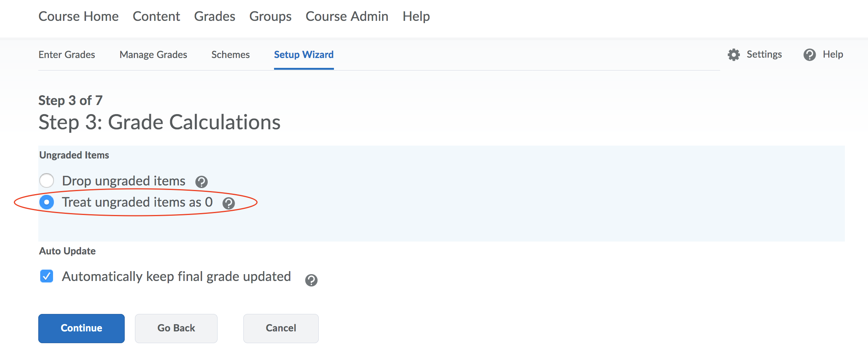Open help icon beside Automatically keep final grade updated
This screenshot has height=364, width=868.
click(x=311, y=280)
